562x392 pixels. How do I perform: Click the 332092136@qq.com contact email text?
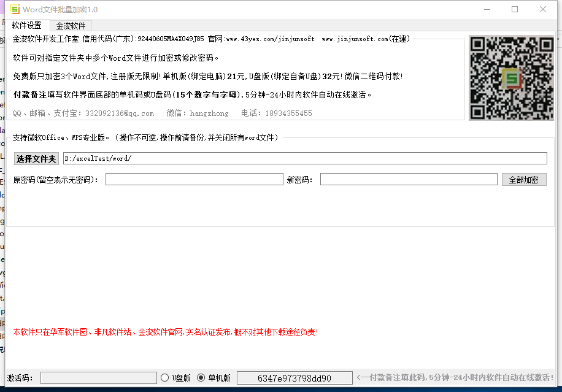coord(120,113)
